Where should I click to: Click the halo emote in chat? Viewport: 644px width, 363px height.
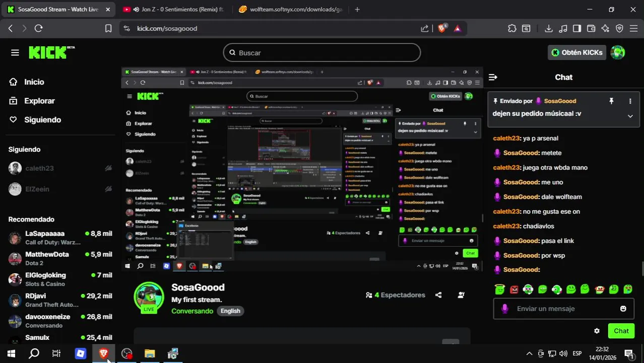[x=499, y=289]
